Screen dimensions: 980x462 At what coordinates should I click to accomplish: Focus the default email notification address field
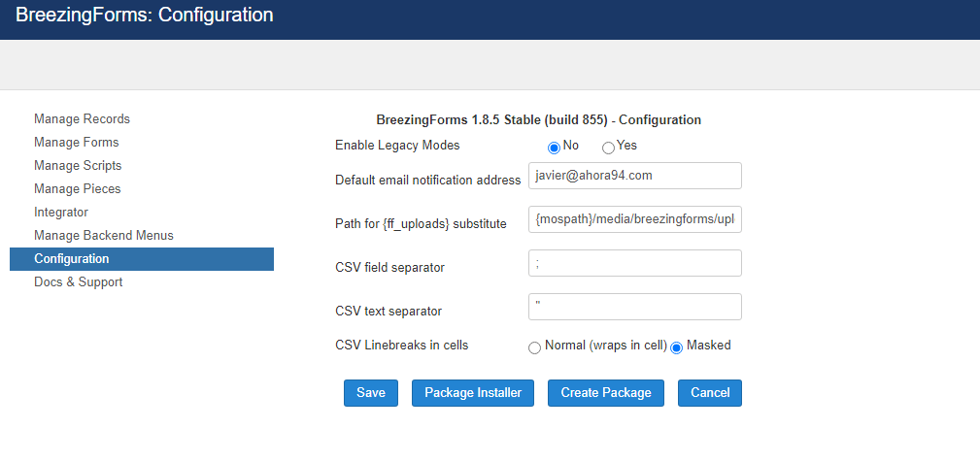coord(635,176)
